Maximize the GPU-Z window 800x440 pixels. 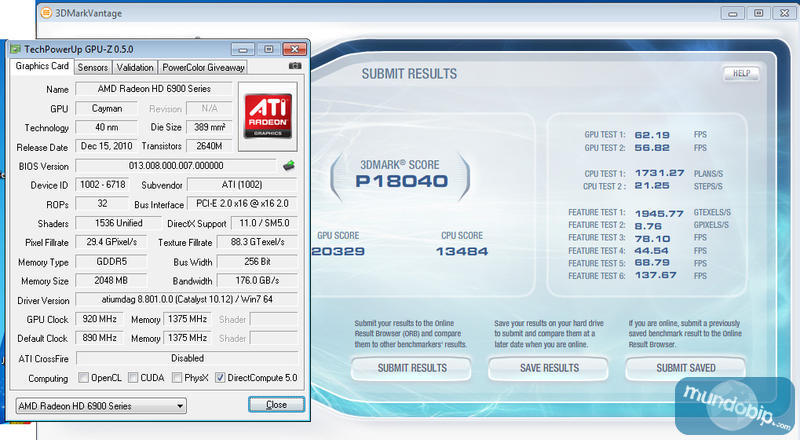point(268,49)
